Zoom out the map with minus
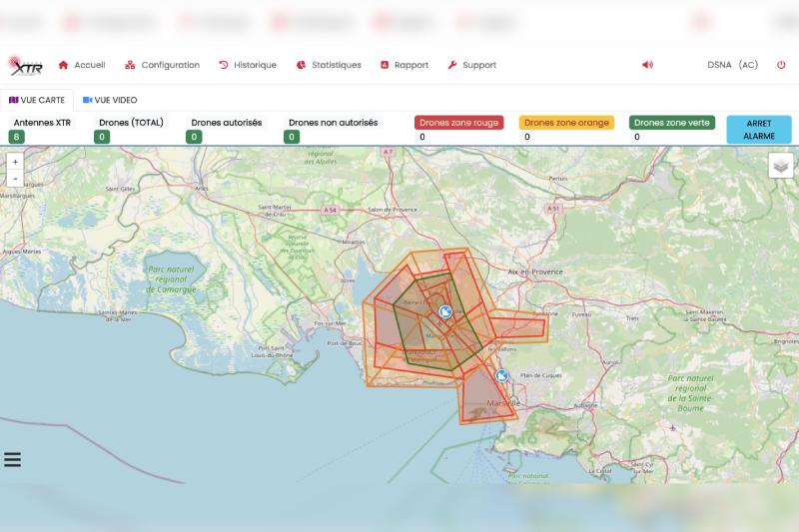 click(x=15, y=179)
